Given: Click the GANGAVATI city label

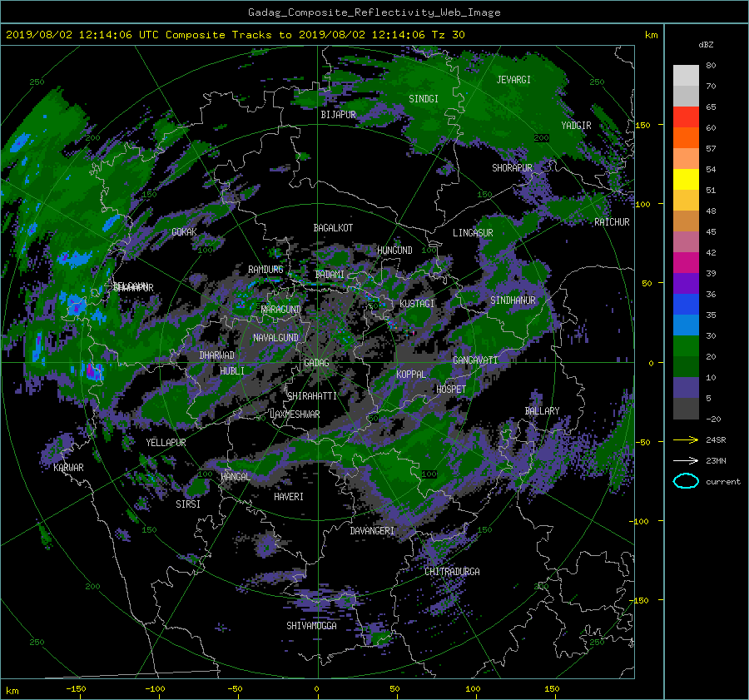Looking at the screenshot, I should [x=475, y=360].
